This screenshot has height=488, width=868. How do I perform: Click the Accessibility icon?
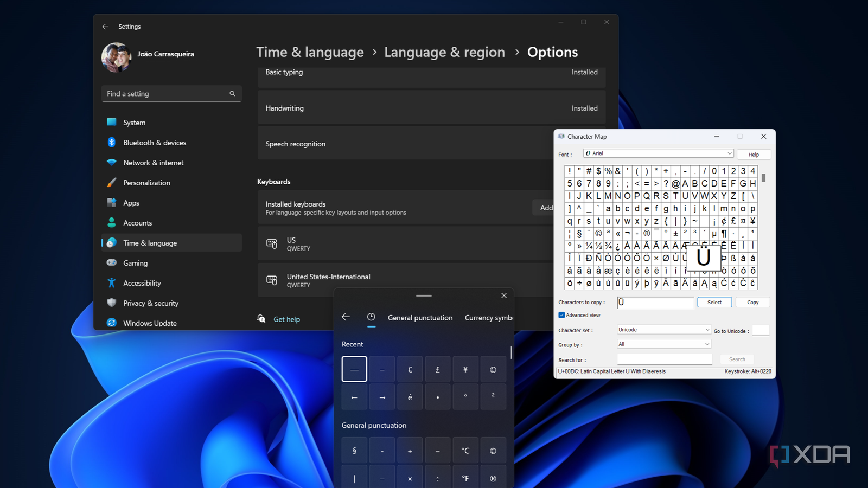(x=111, y=282)
